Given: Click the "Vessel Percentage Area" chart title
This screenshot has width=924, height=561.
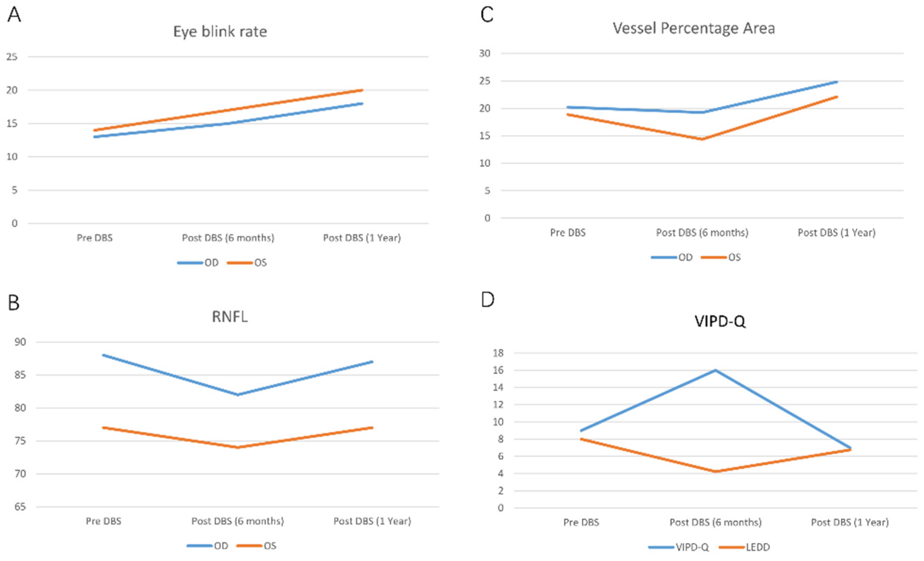Looking at the screenshot, I should click(694, 29).
